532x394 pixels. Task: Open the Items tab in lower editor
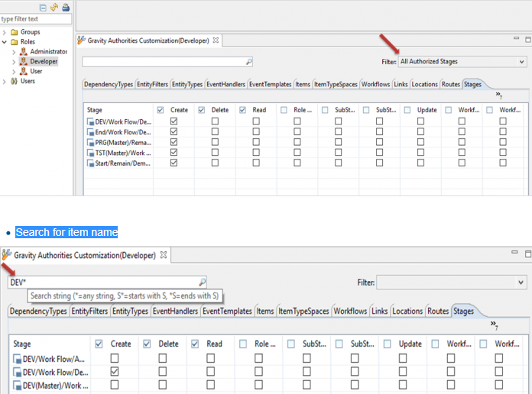coord(265,311)
